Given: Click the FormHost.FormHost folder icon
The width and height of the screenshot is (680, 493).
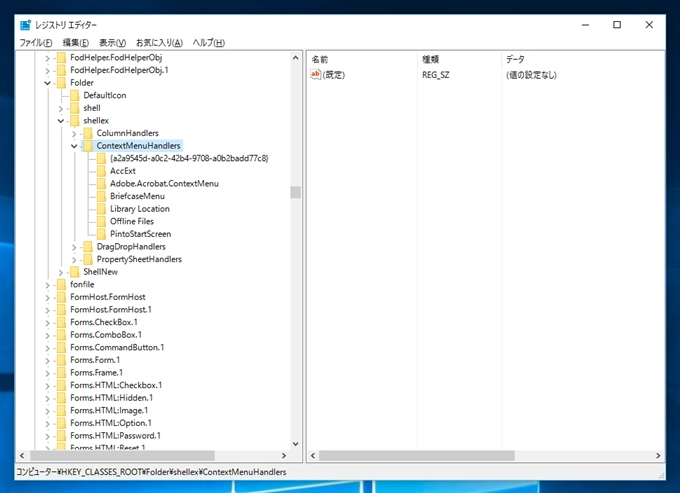Looking at the screenshot, I should [62, 297].
